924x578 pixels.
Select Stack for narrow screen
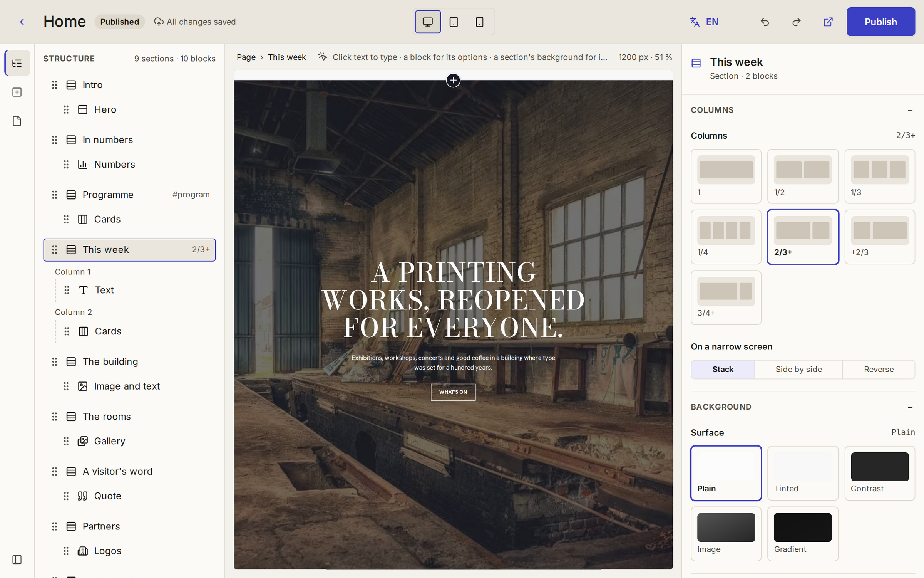point(723,370)
